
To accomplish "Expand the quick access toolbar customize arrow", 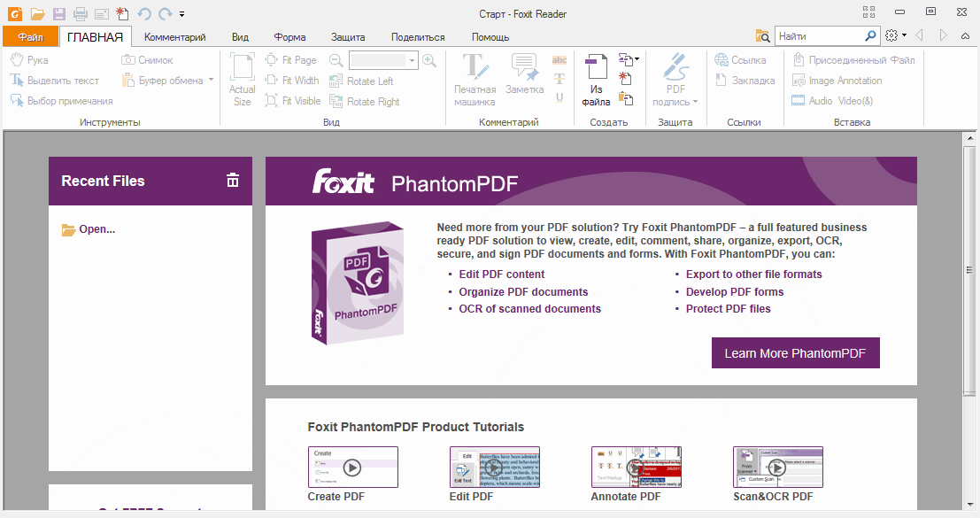I will click(x=181, y=14).
